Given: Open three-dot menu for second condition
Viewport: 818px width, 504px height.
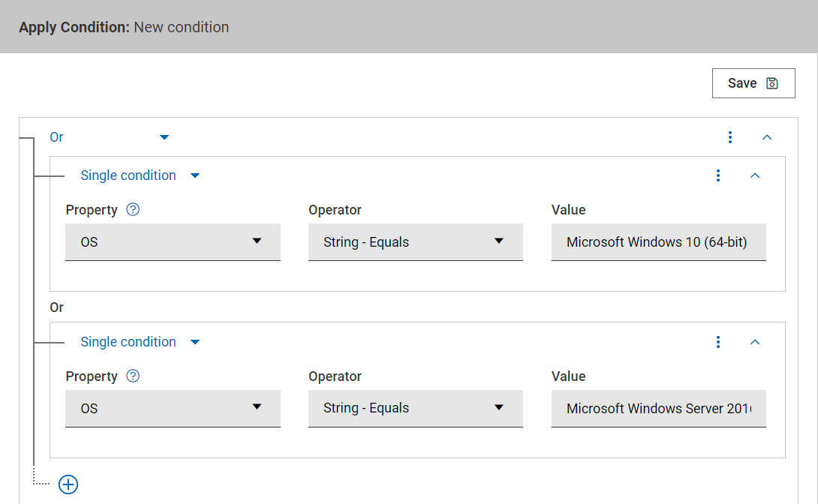Looking at the screenshot, I should tap(718, 342).
